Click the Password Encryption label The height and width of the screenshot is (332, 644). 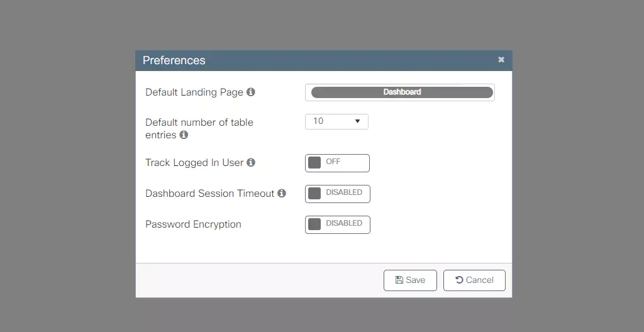193,224
